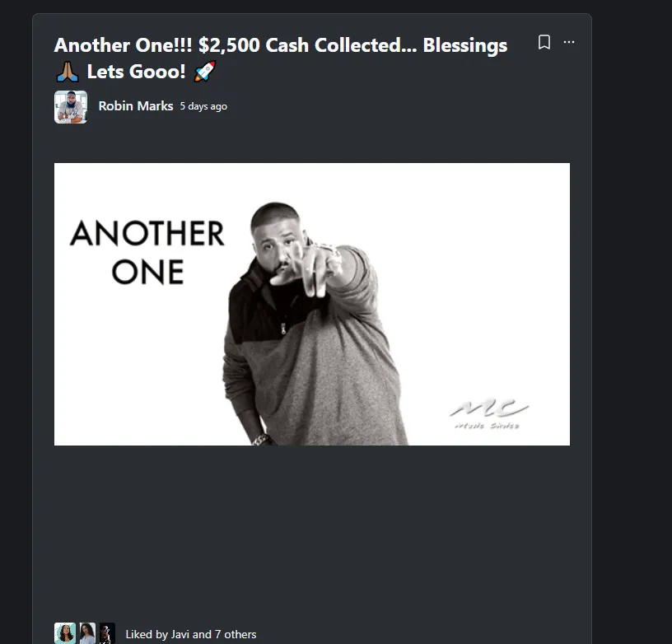Image resolution: width=672 pixels, height=644 pixels.
Task: Click the first liker avatar with teal background
Action: click(x=65, y=633)
